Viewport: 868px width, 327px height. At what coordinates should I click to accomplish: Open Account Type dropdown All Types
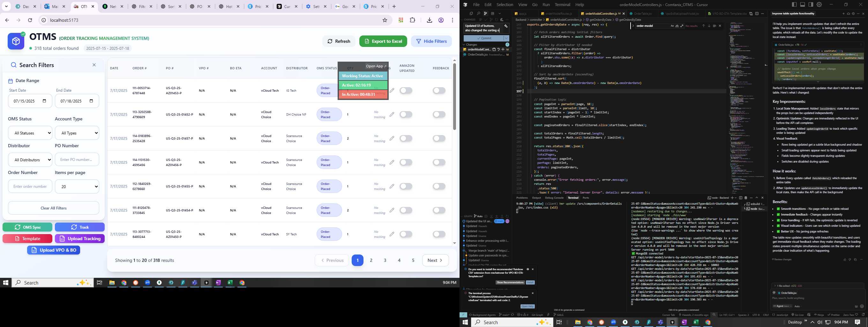pyautogui.click(x=77, y=133)
